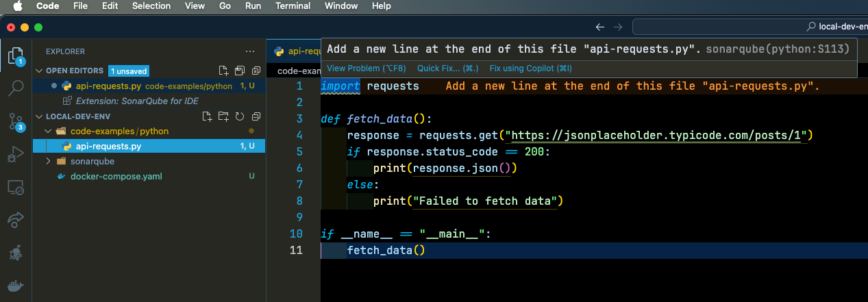Viewport: 868px width, 302px height.
Task: Open the Run and Debug view
Action: [x=16, y=155]
